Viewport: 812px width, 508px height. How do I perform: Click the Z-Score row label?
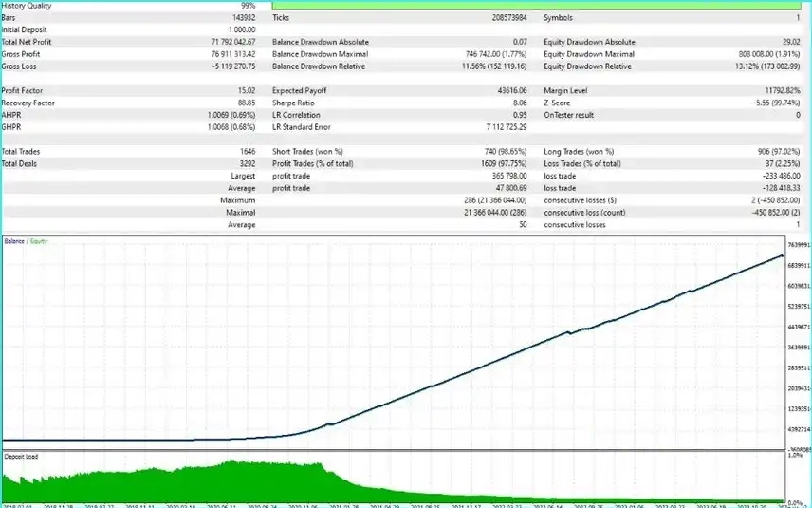(557, 103)
